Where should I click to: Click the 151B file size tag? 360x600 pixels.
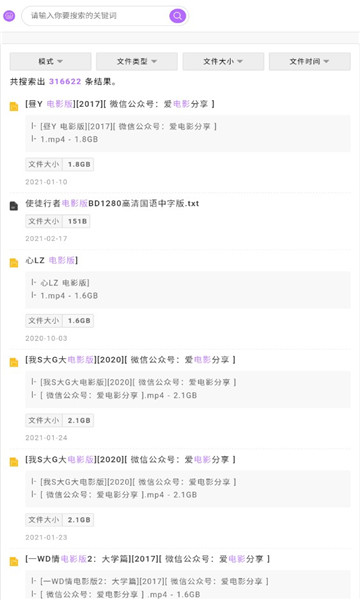click(x=58, y=221)
